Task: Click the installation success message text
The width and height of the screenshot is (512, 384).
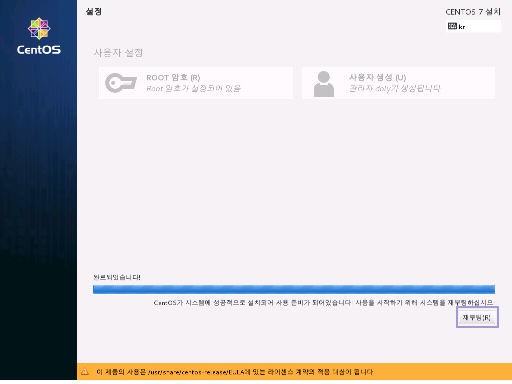Action: 323,302
